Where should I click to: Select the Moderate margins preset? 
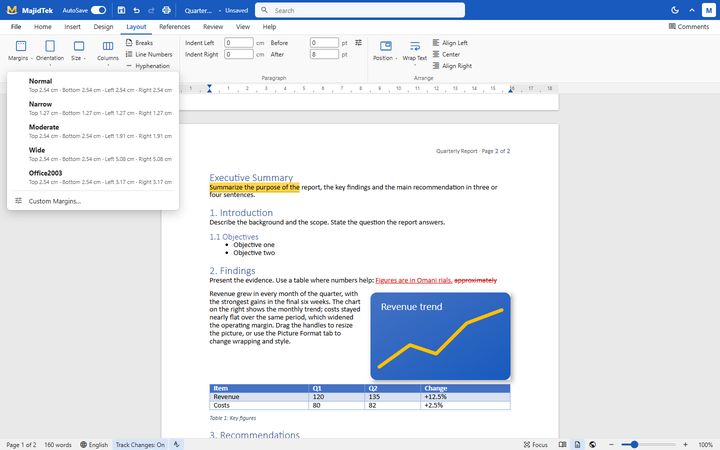pos(93,131)
